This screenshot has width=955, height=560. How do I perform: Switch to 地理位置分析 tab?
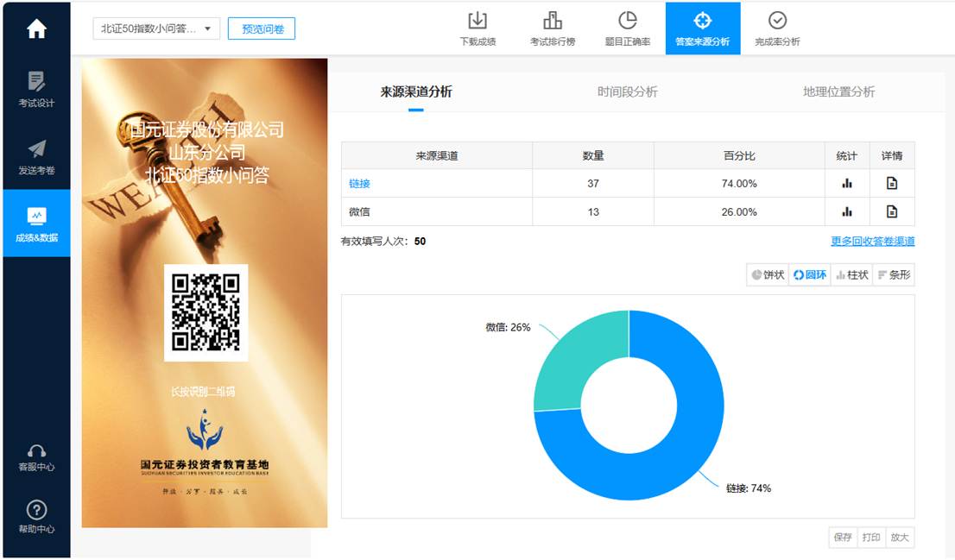838,92
